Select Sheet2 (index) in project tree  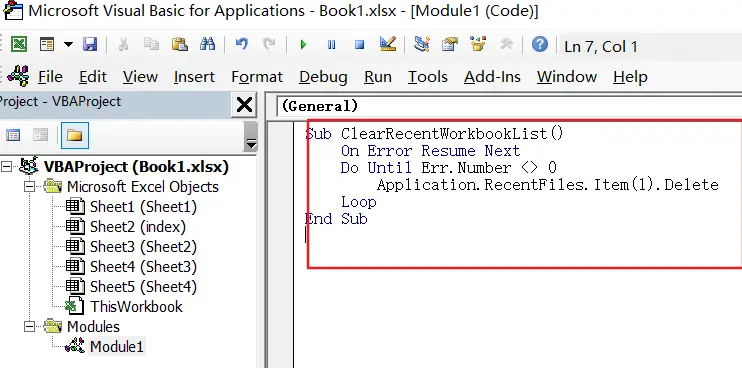point(138,227)
